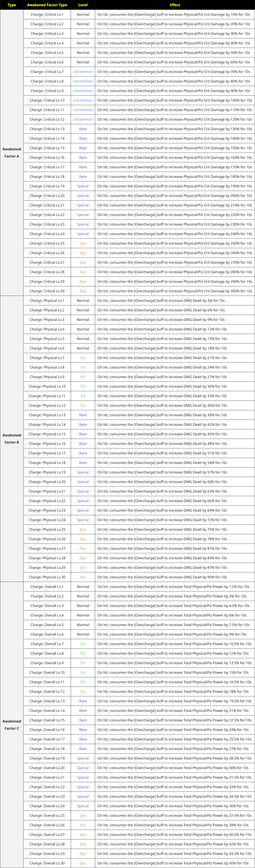Click the "Charge: Overall Lv.1" cell
Image resolution: width=255 pixels, height=868 pixels.
tap(47, 587)
